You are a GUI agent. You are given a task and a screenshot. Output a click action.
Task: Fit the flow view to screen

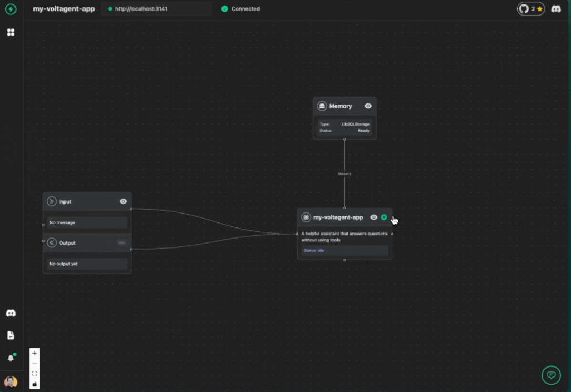coord(35,374)
